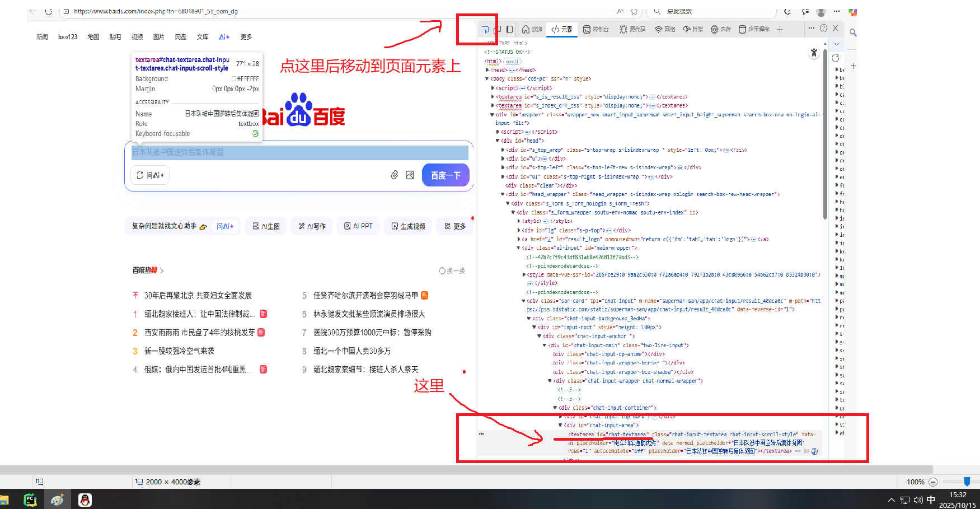Click the image search icon in Baidu search box
Viewport: 980px width, 509px height.
pyautogui.click(x=410, y=175)
